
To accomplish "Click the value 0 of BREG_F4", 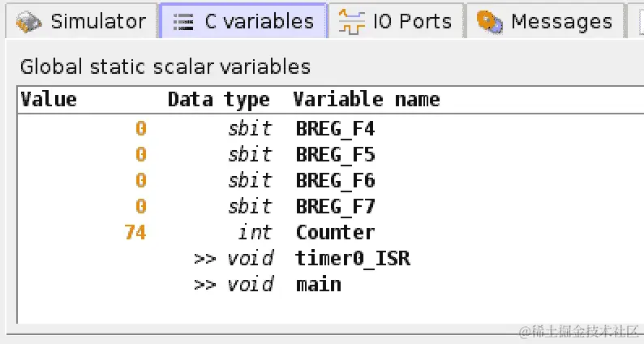I will point(141,129).
